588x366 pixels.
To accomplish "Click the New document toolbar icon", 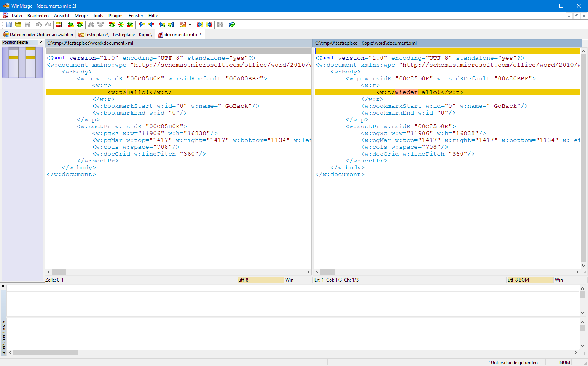I will (x=9, y=25).
